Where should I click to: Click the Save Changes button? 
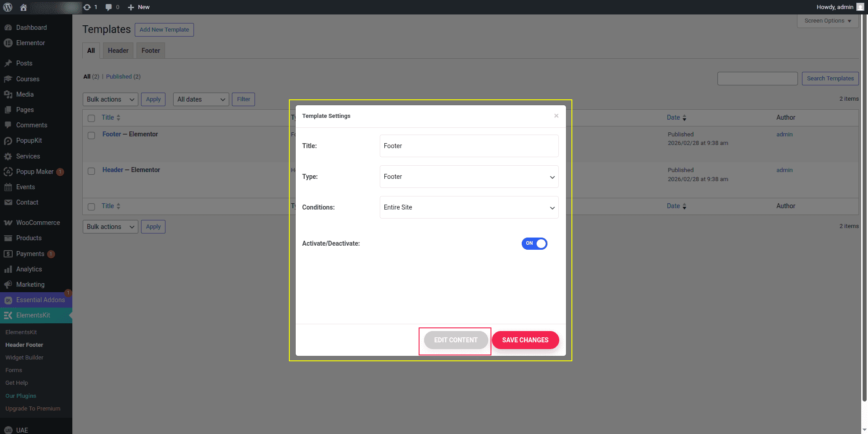click(x=525, y=340)
